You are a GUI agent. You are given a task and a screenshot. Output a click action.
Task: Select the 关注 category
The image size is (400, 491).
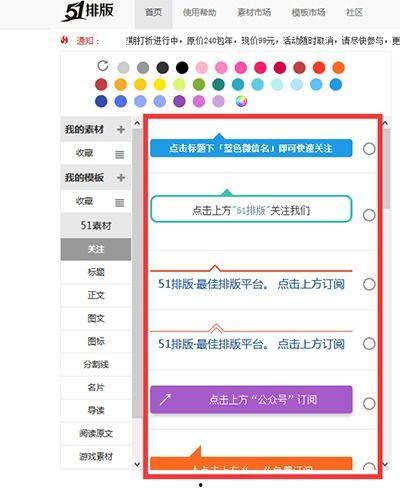point(96,249)
